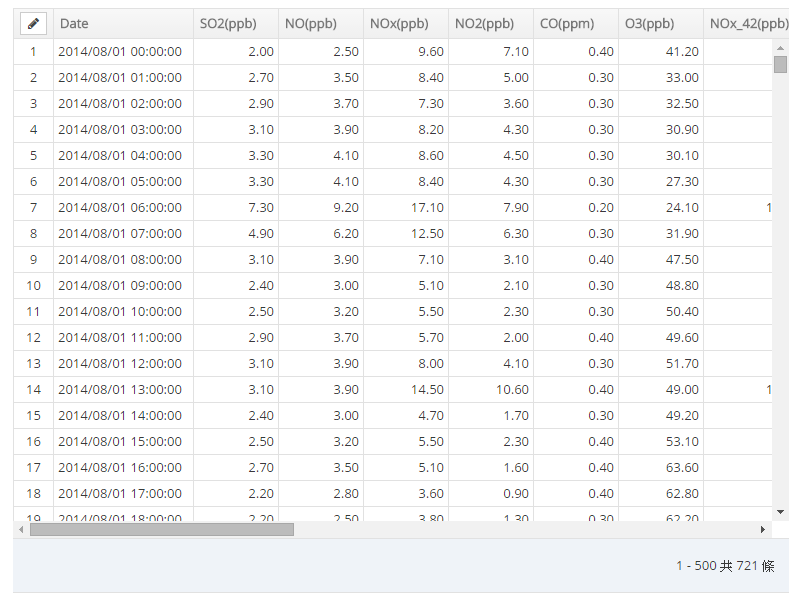Click NOx value 14.50 in row 14
The image size is (798, 603).
(x=406, y=389)
